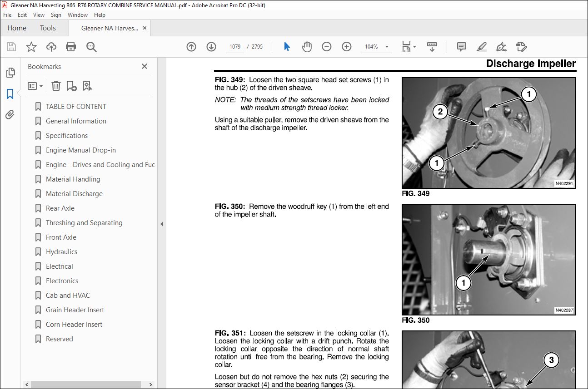This screenshot has height=389, width=588.
Task: Star this file with Add to favorites icon
Action: point(31,47)
